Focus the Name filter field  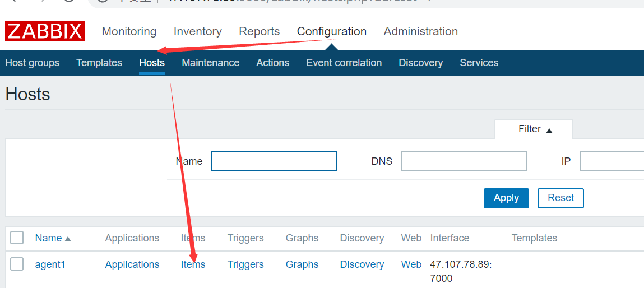(x=274, y=161)
